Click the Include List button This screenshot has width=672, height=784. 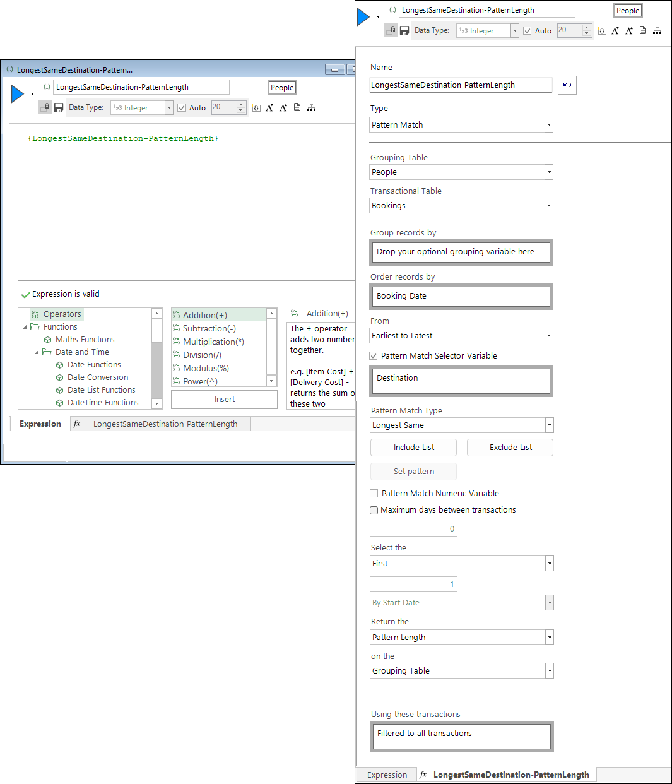[x=414, y=448]
